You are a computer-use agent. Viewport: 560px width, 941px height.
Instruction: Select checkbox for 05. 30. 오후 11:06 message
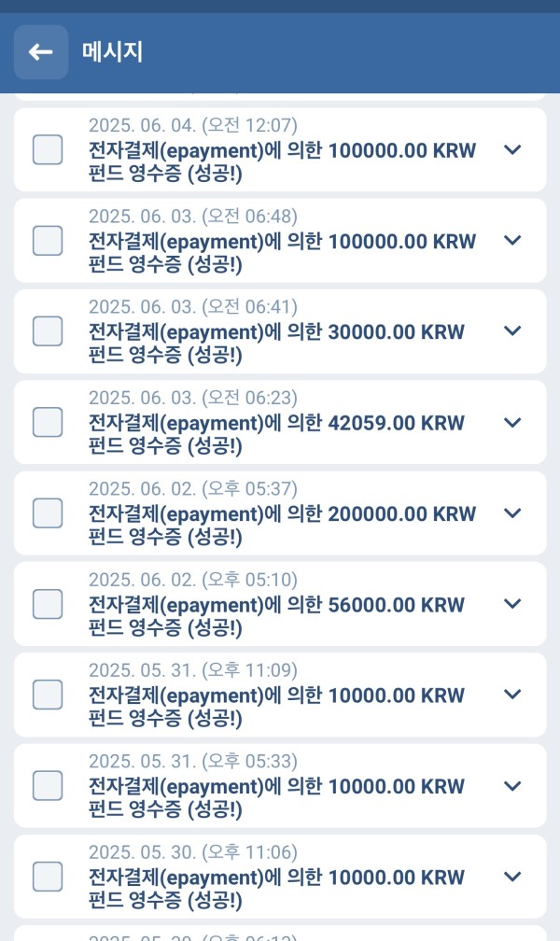(48, 877)
